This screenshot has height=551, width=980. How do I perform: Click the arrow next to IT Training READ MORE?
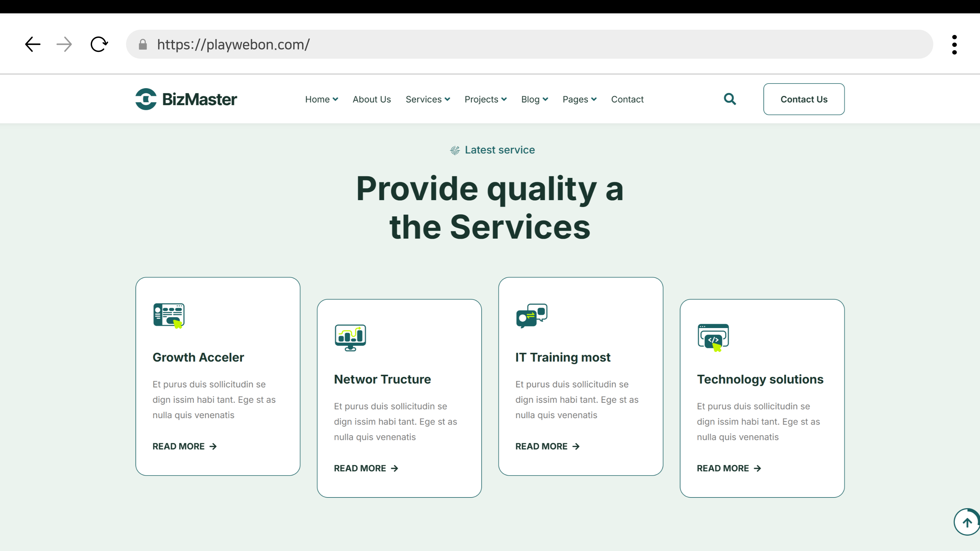pos(576,447)
